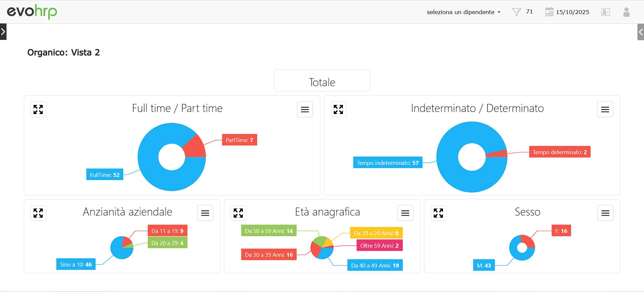Expand the right side panel arrow

pyautogui.click(x=641, y=32)
